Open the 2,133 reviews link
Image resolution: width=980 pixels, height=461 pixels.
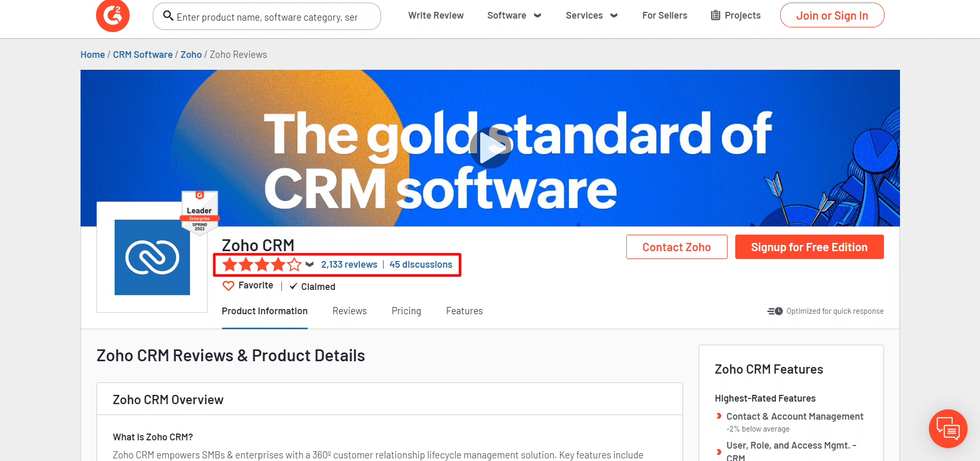coord(349,265)
